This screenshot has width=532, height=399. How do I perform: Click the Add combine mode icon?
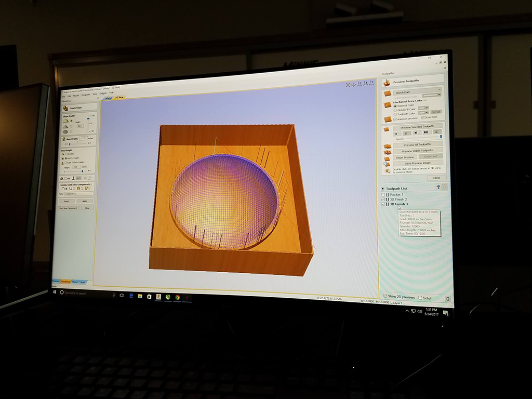[x=63, y=188]
